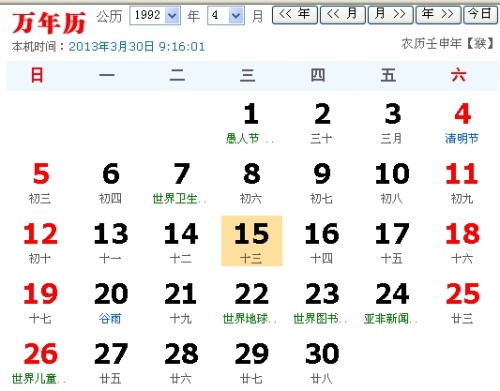Select April 17 十五
The image size is (500, 391).
point(392,243)
